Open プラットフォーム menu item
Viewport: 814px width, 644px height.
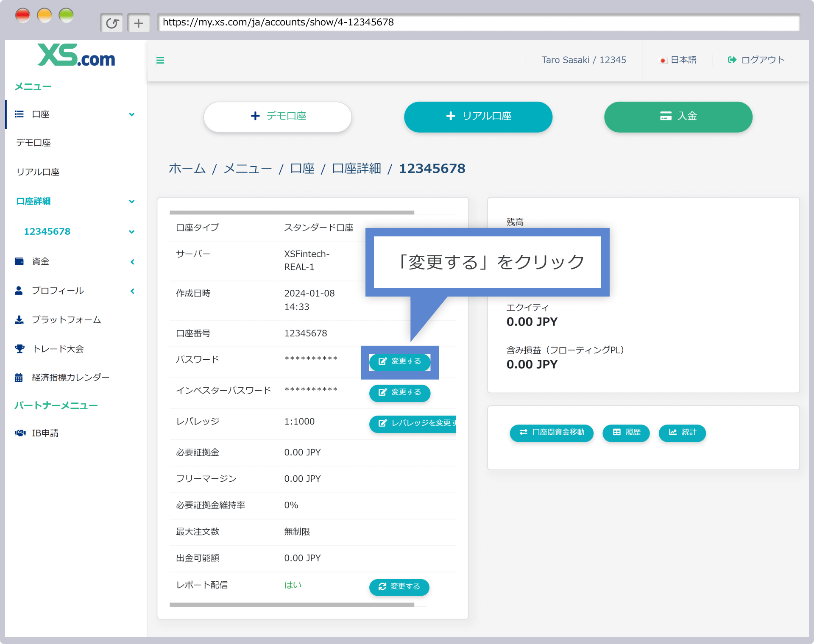(x=66, y=320)
